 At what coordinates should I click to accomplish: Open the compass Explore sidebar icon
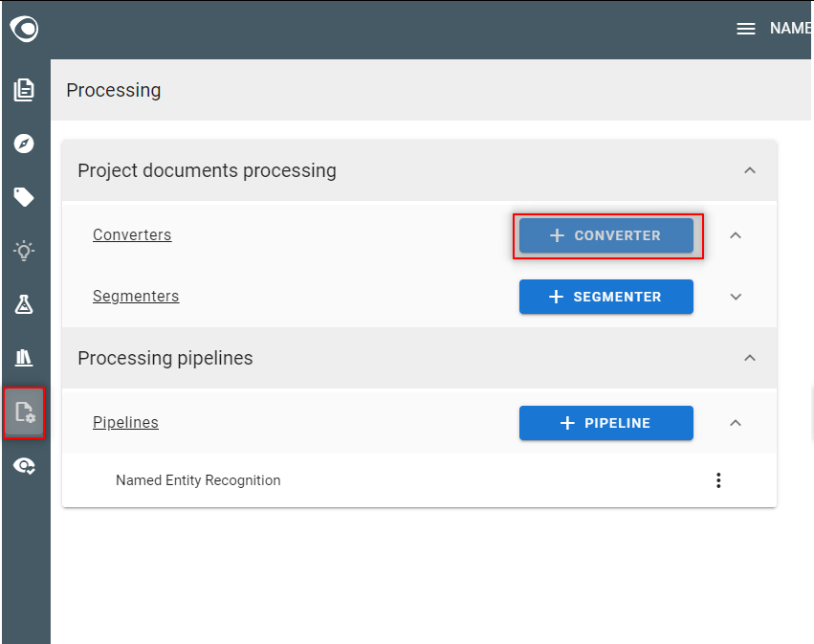click(24, 144)
